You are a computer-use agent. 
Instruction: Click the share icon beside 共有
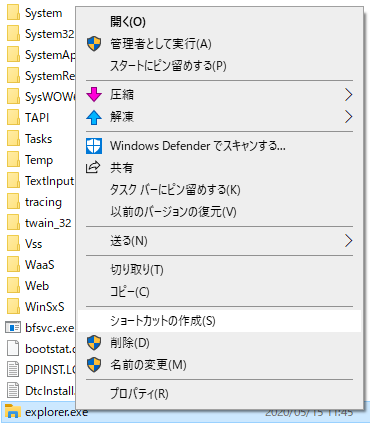click(x=93, y=167)
